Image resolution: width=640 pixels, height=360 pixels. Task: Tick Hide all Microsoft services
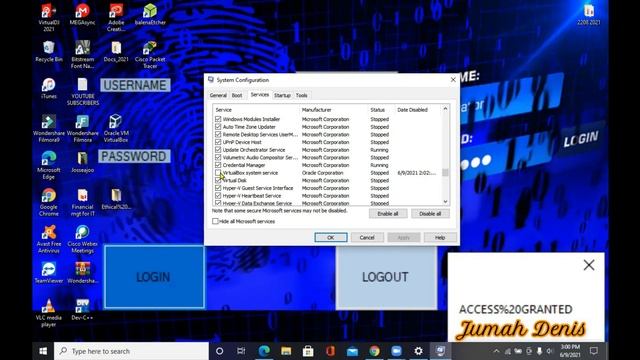click(215, 221)
